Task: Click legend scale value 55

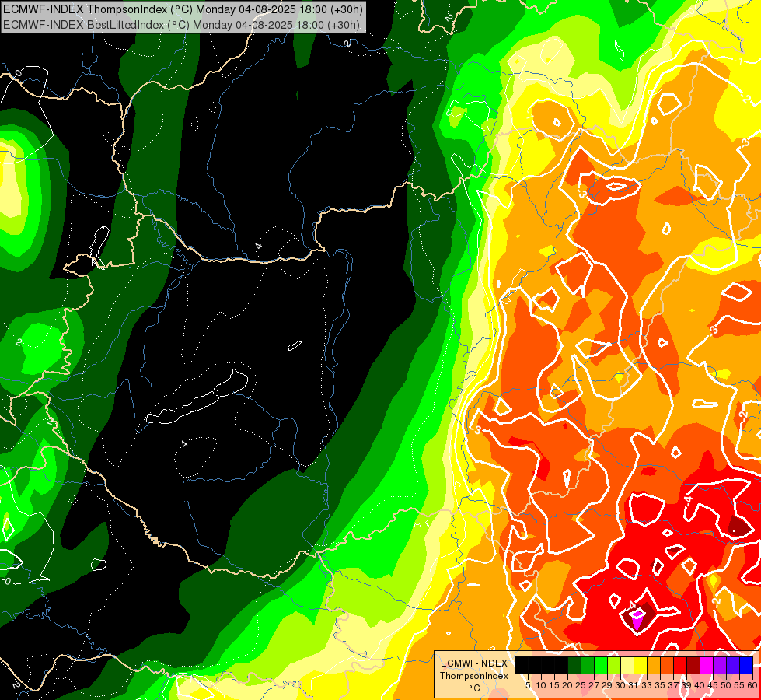Action: (x=740, y=685)
